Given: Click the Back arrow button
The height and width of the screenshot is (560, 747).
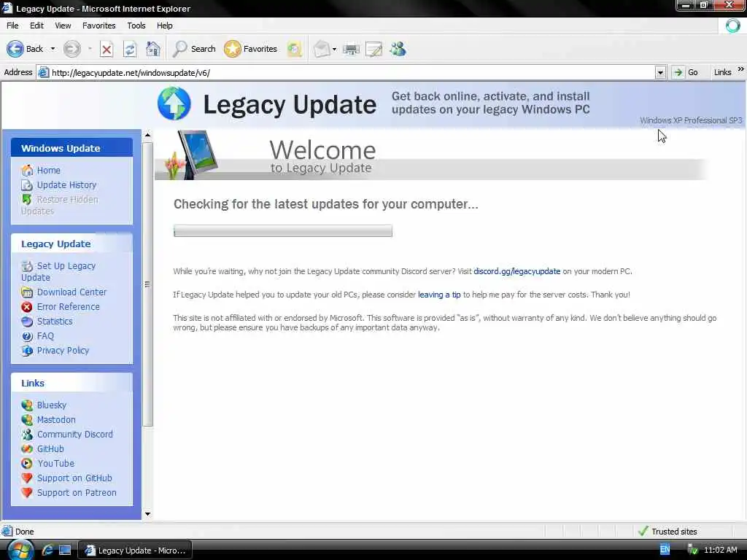Looking at the screenshot, I should [25, 49].
